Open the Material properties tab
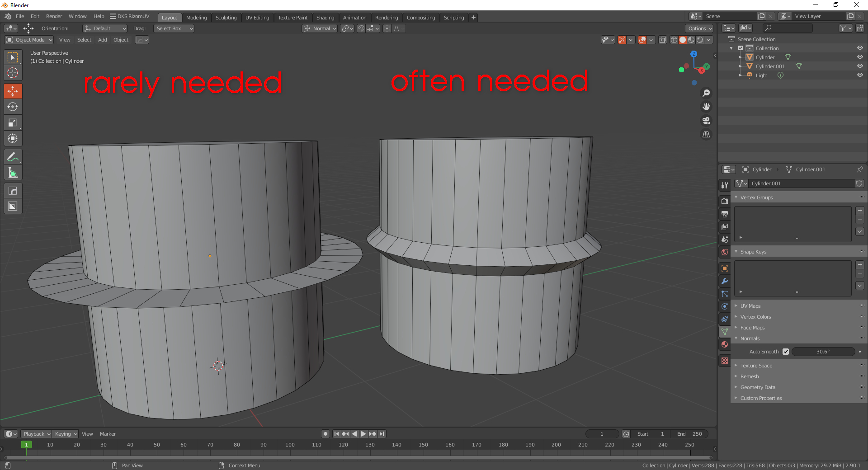This screenshot has height=470, width=868. tap(725, 344)
